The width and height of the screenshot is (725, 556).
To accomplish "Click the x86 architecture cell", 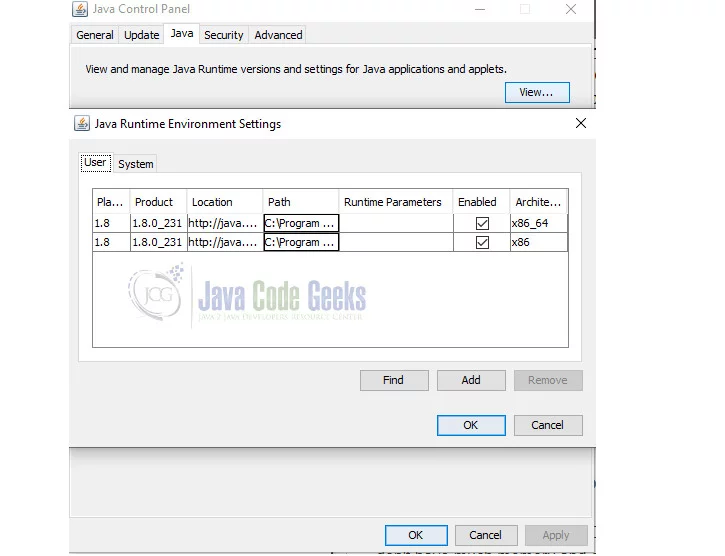I will (539, 242).
